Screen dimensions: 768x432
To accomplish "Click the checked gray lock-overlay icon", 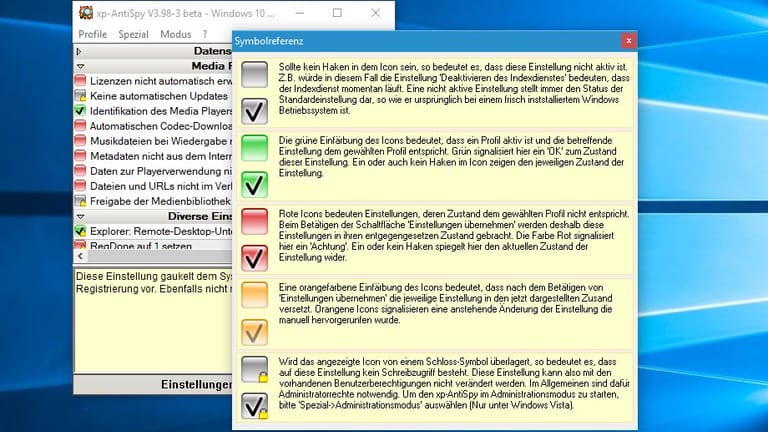I will tap(254, 406).
